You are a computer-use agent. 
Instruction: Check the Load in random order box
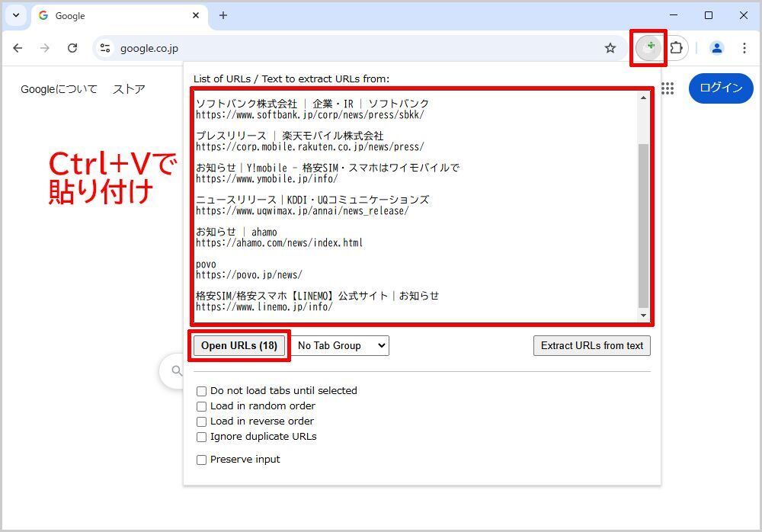pyautogui.click(x=201, y=406)
